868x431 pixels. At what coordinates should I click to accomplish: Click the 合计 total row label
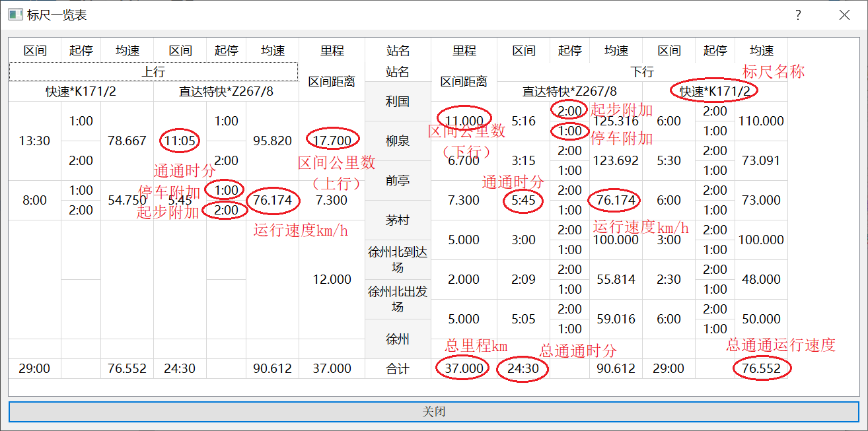point(398,369)
